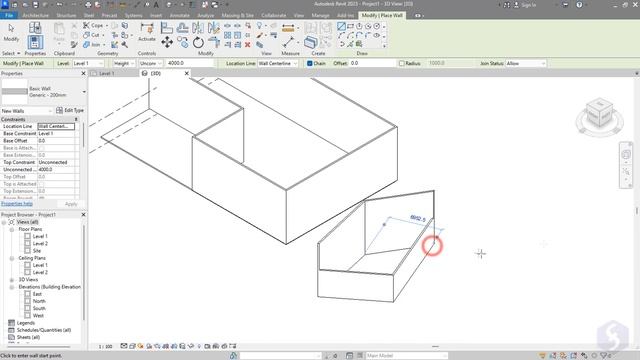Toggle Level 1 floor plan checkbox
This screenshot has height=360, width=640.
pos(27,236)
